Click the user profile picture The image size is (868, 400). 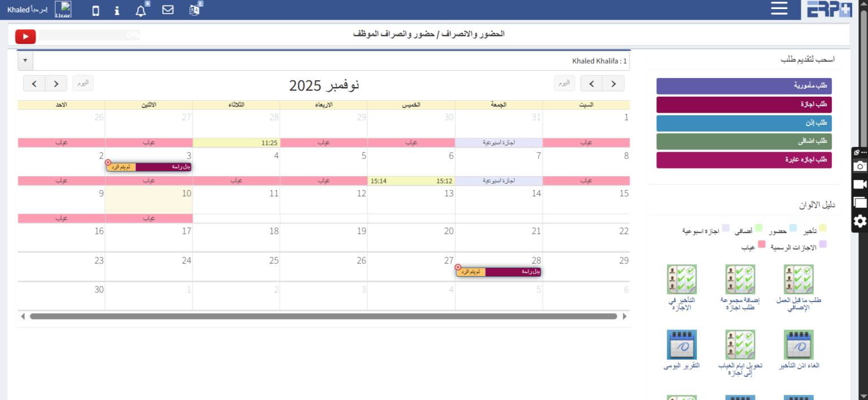(63, 10)
